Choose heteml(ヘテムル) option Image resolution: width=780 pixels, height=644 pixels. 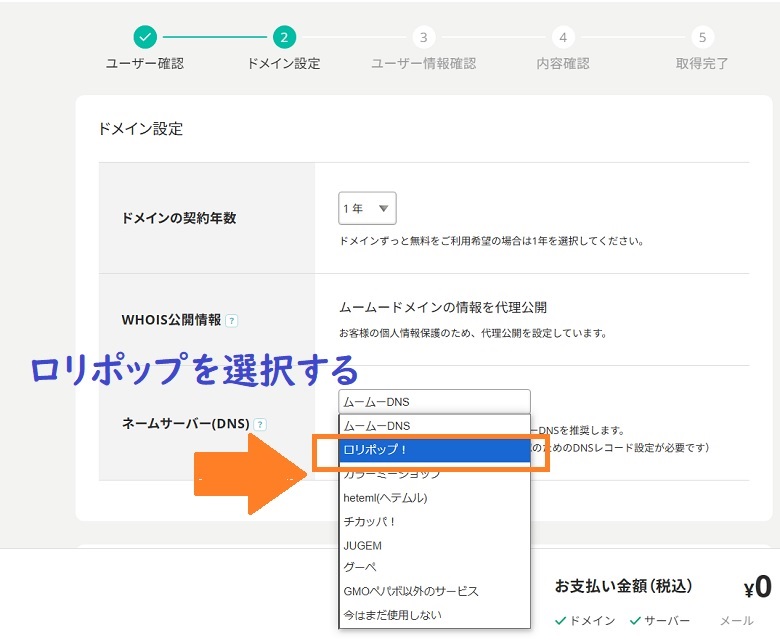pyautogui.click(x=434, y=498)
